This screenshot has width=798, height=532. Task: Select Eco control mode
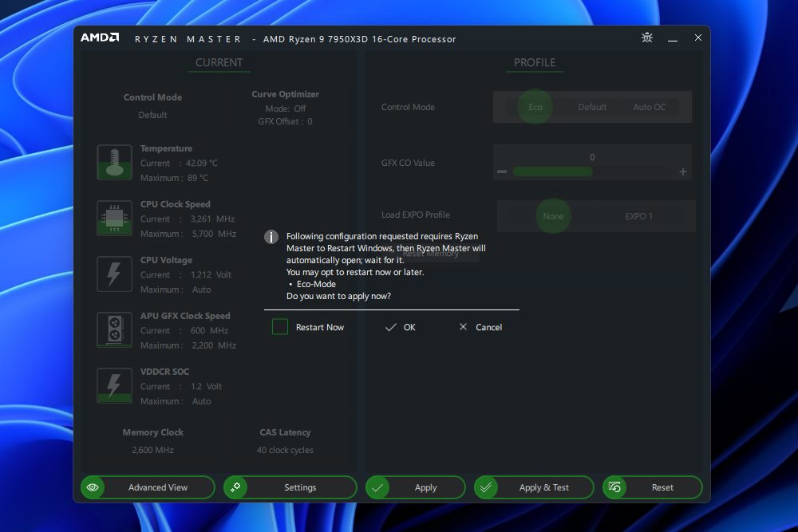click(535, 107)
